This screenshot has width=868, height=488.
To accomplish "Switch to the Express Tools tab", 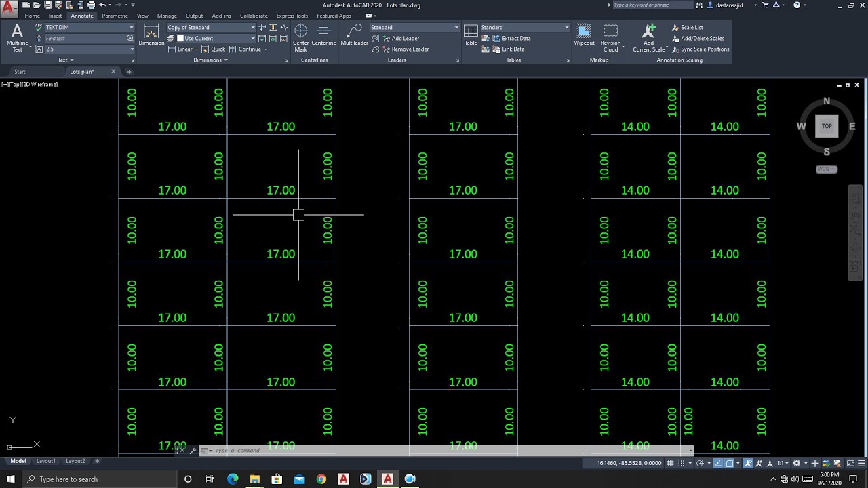I will click(x=292, y=16).
